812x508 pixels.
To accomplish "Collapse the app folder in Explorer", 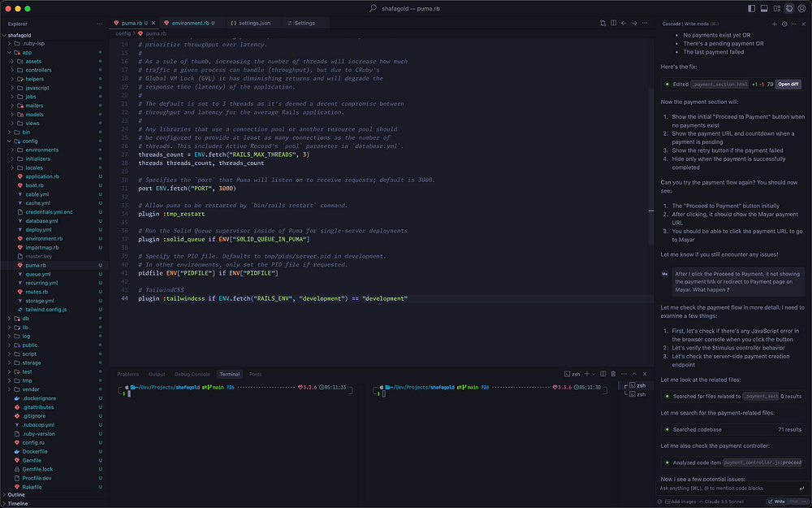I will 54,52.
